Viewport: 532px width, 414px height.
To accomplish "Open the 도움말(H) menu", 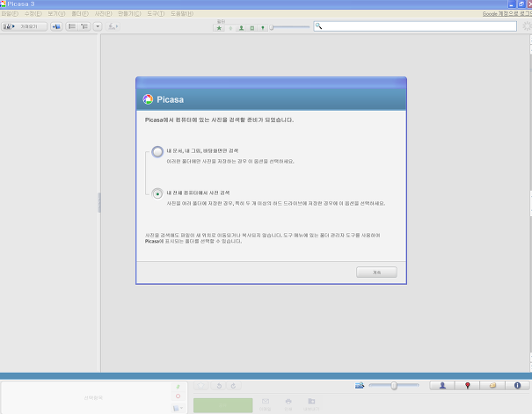I will point(182,13).
